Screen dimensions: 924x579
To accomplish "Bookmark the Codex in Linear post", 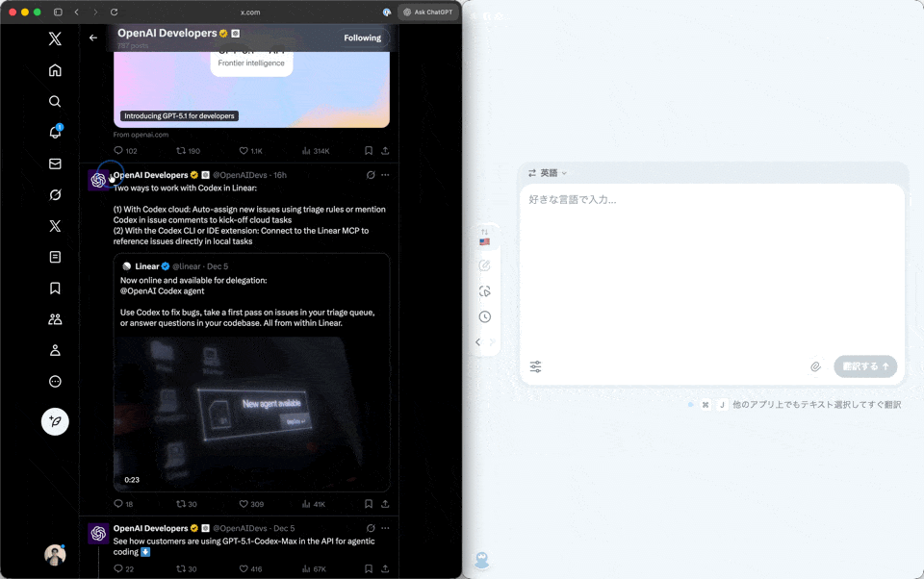I will click(x=369, y=504).
